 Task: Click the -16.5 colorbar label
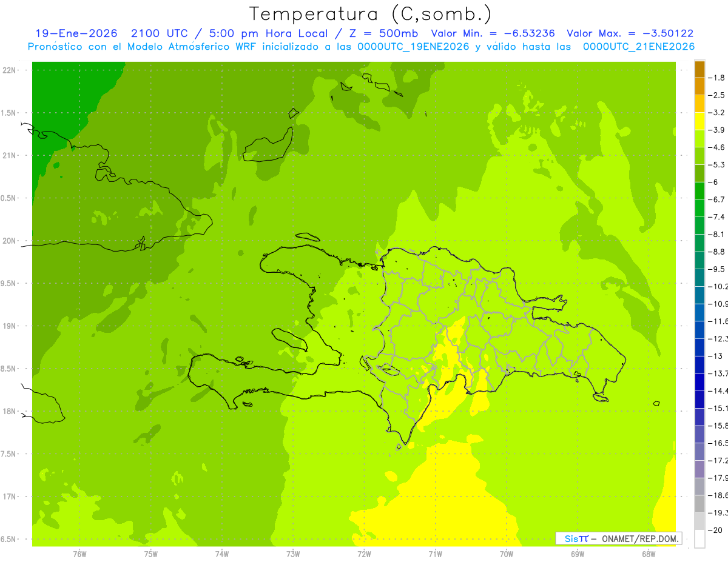pyautogui.click(x=718, y=443)
